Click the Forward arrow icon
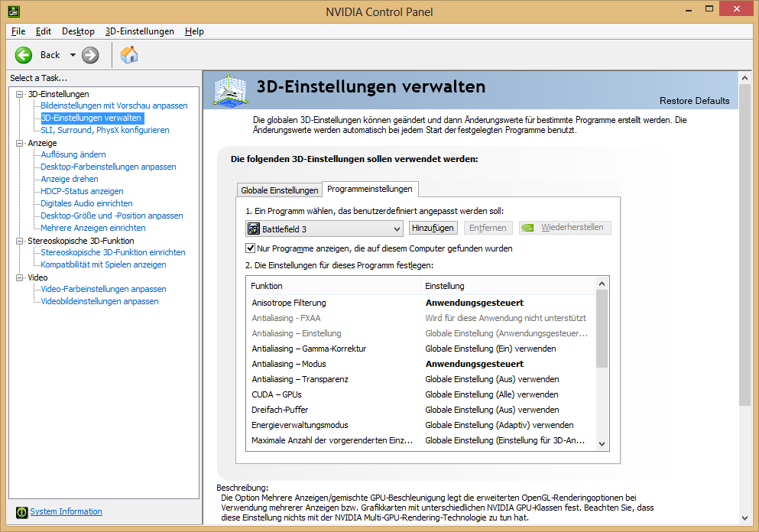The height and width of the screenshot is (532, 759). pos(90,55)
